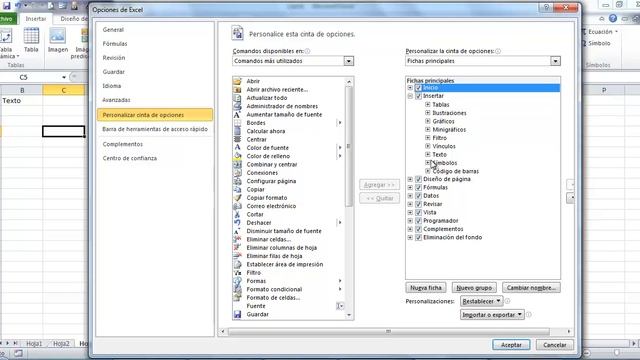Dismiss dialog with Cancelar button
640x360 pixels.
[555, 345]
